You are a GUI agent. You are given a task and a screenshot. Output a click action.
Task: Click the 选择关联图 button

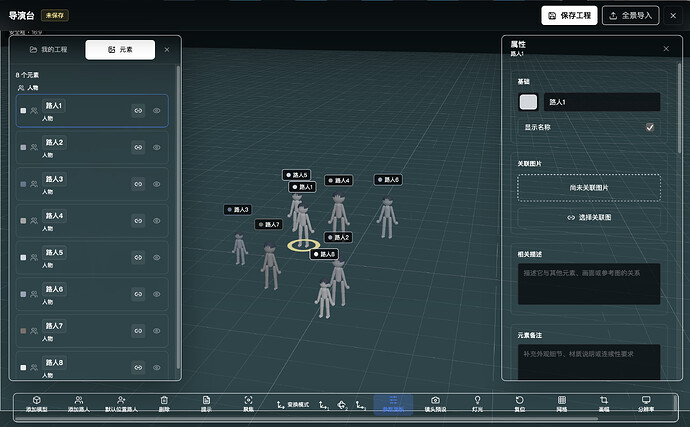pyautogui.click(x=589, y=217)
